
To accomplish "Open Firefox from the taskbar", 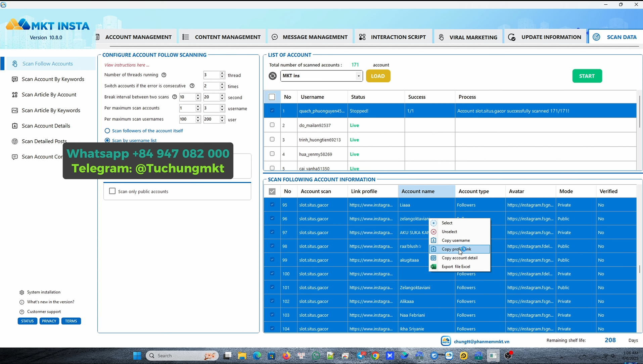I will [286, 356].
